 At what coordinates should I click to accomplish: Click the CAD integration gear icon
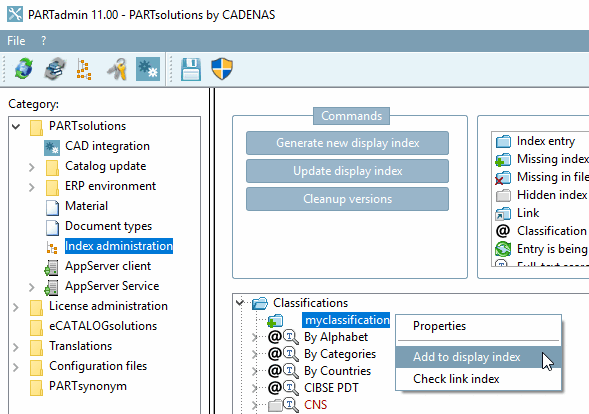point(52,147)
